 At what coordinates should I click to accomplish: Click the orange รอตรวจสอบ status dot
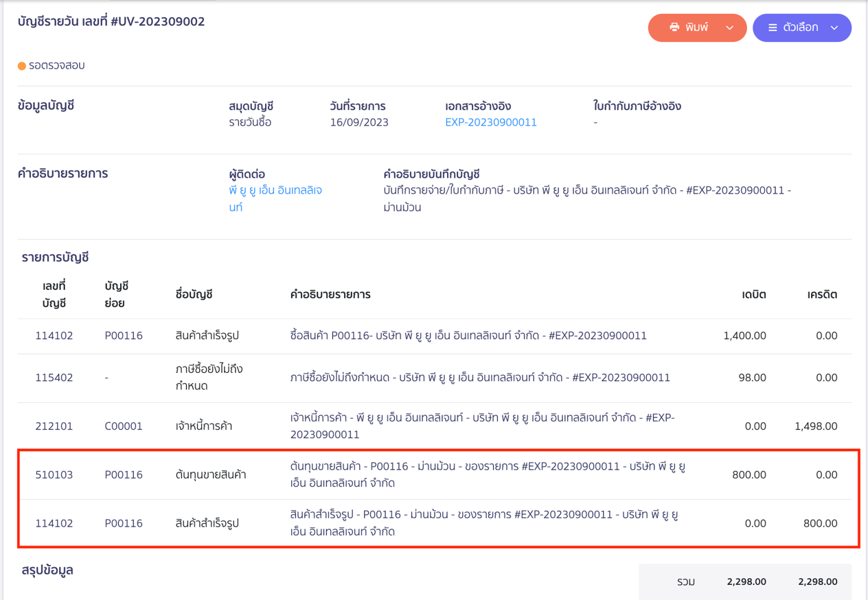[22, 66]
